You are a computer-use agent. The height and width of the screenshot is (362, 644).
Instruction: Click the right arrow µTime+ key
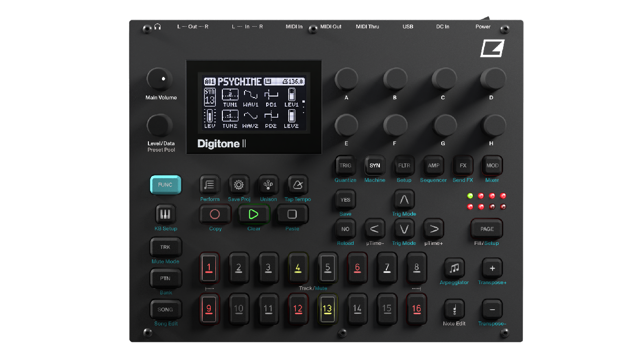pos(434,229)
